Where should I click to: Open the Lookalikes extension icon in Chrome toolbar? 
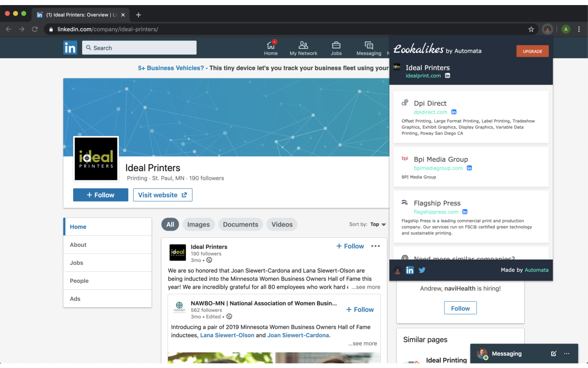(547, 29)
